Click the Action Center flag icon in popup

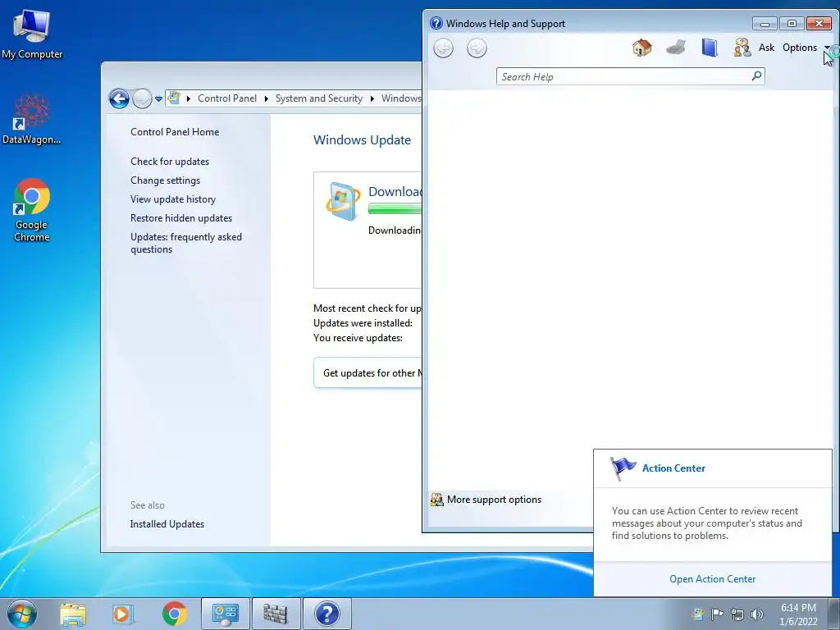(622, 468)
